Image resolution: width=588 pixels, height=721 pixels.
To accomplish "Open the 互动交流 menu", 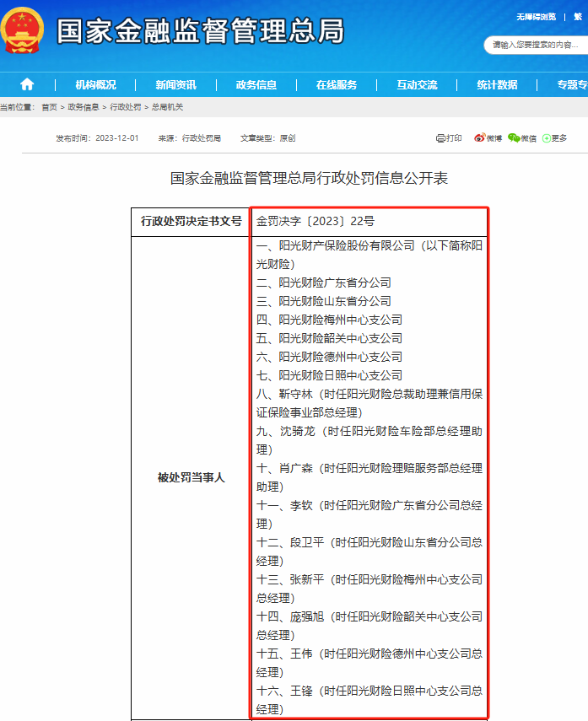I will coord(417,84).
